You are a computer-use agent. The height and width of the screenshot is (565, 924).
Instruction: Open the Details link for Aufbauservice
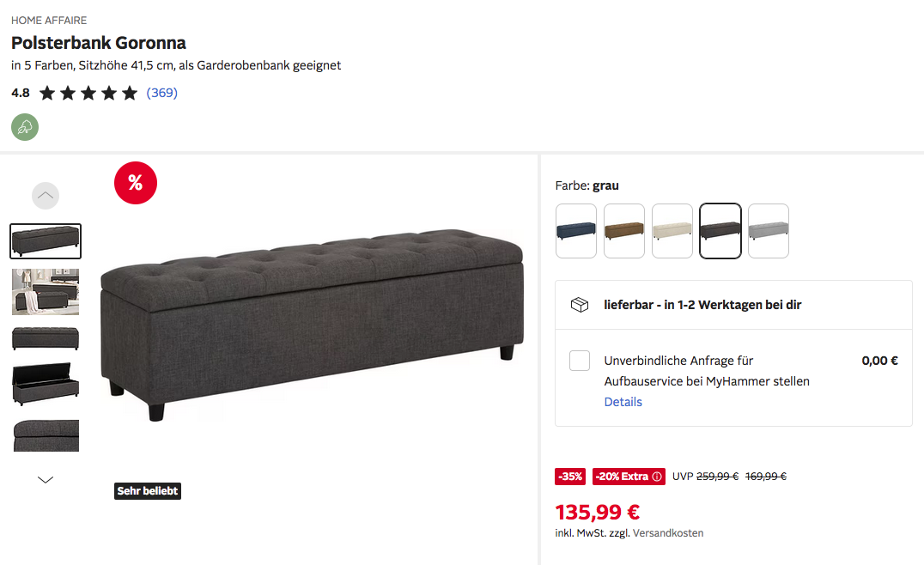coord(623,402)
